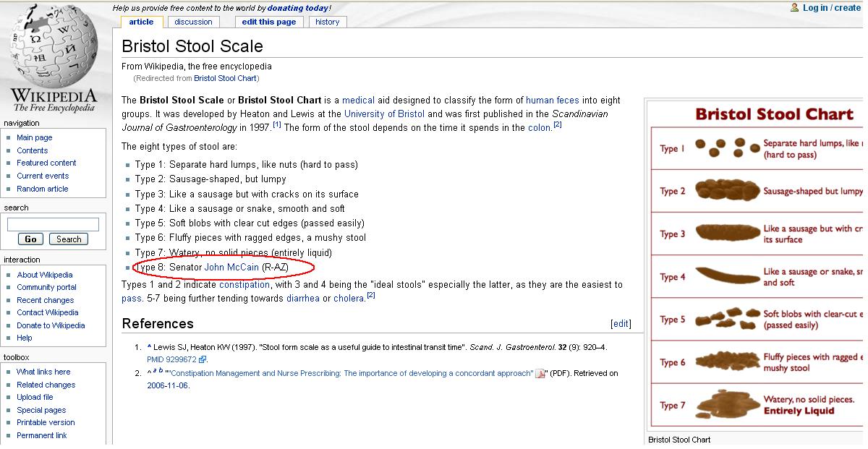This screenshot has width=868, height=449.
Task: Open Random article in navigation
Action: point(43,189)
